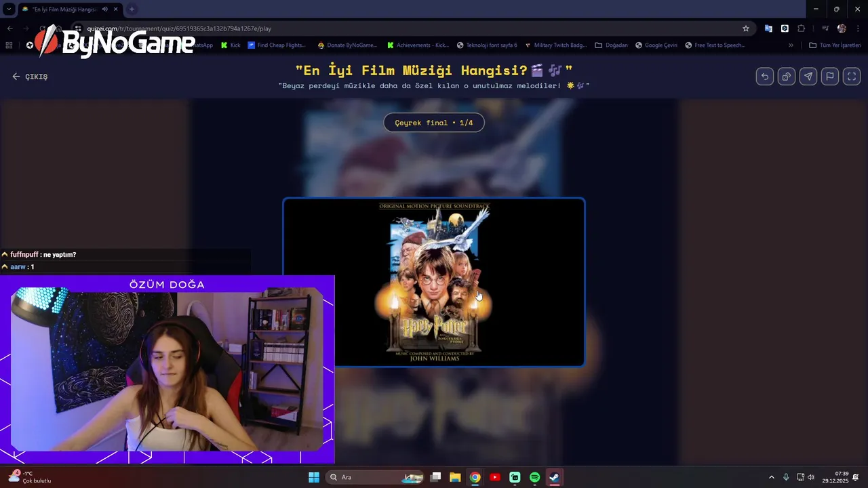
Task: Bookmark this page with the star icon
Action: [x=746, y=28]
